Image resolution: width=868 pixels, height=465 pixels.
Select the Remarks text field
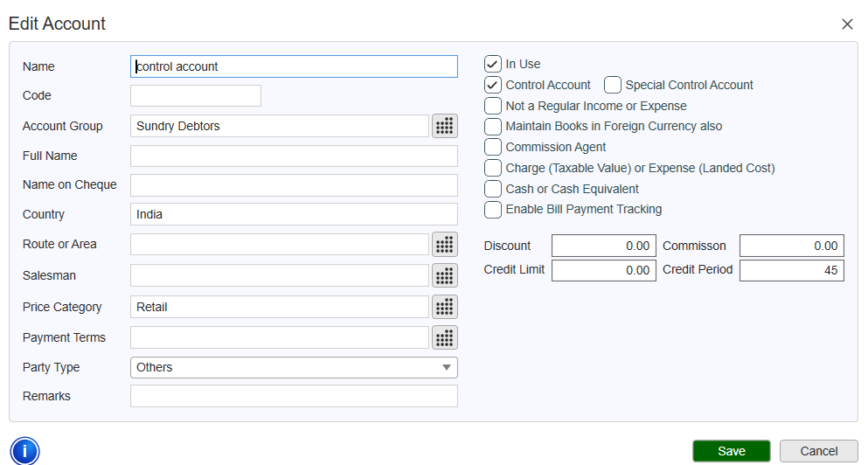pos(294,397)
